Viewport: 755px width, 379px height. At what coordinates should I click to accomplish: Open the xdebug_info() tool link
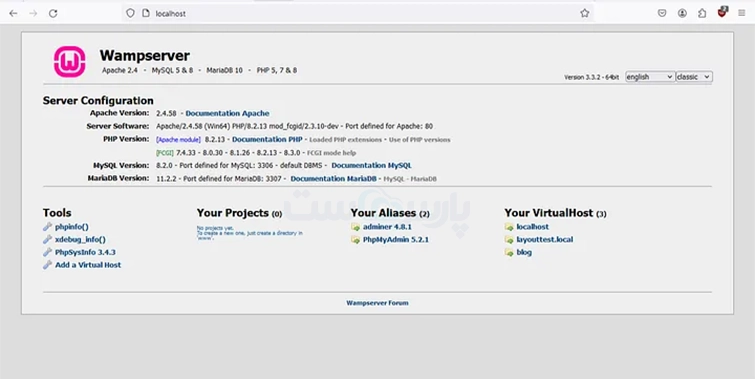[x=80, y=239]
